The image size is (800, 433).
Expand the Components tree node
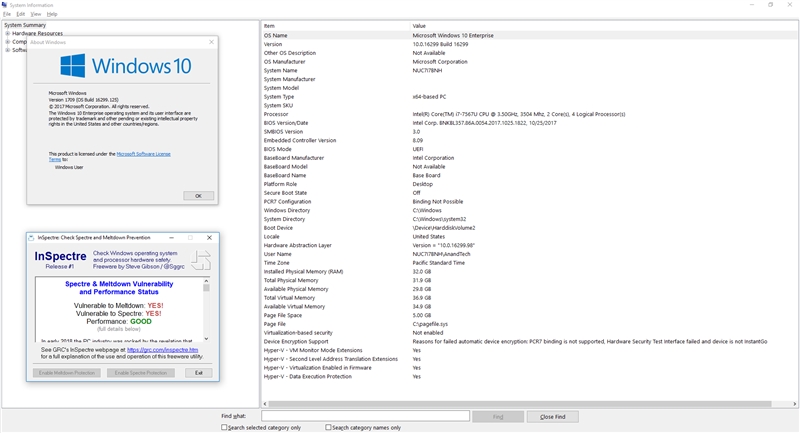tap(8, 42)
